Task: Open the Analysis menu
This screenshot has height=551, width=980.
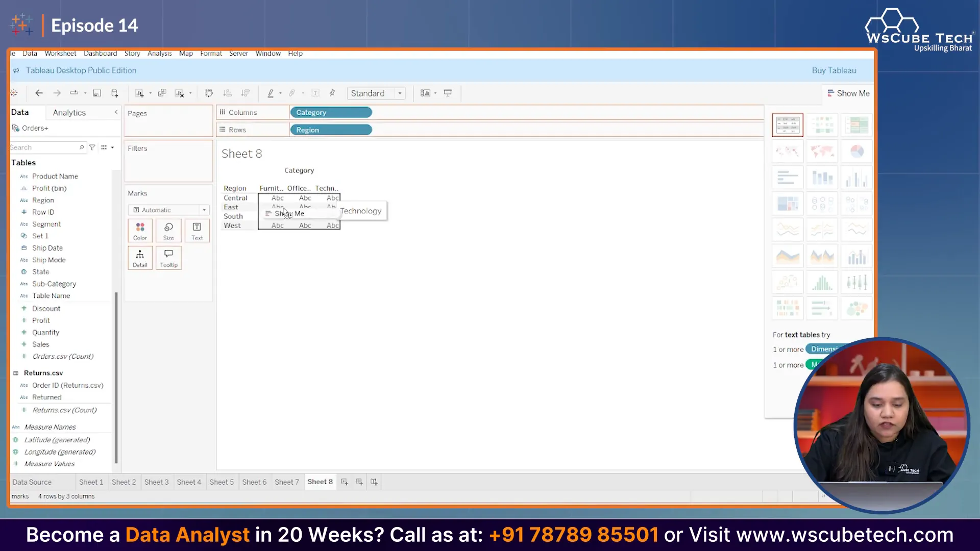Action: pos(160,54)
